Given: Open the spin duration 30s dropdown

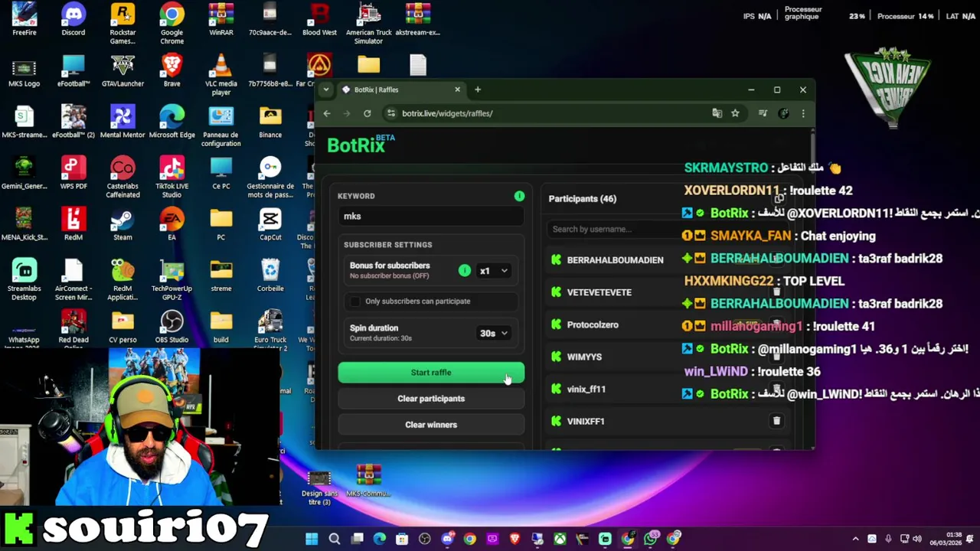Looking at the screenshot, I should point(494,334).
